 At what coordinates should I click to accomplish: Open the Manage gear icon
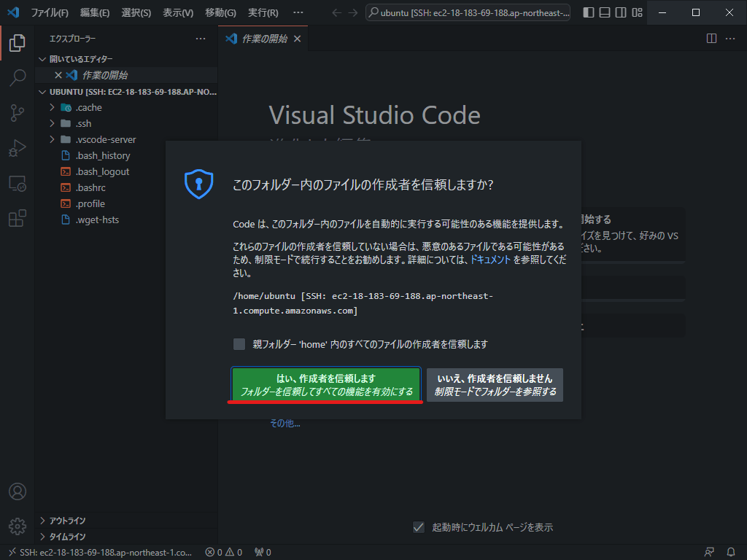click(18, 526)
